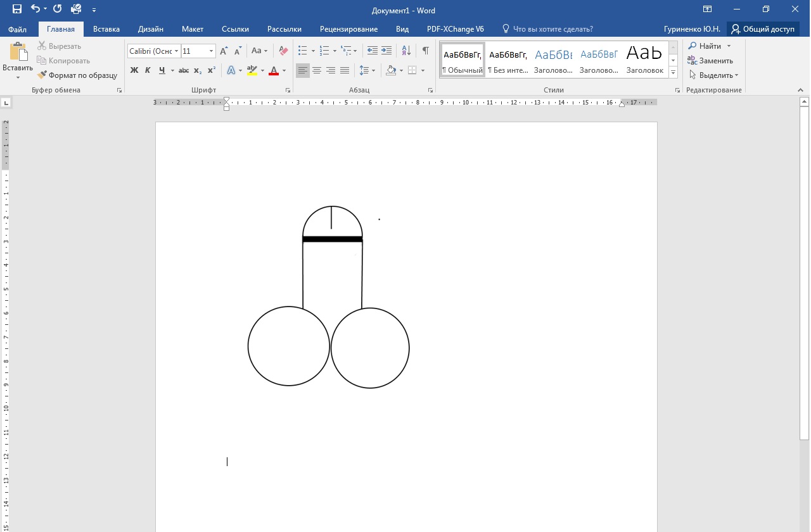Toggle strikethrough formatting
Image resolution: width=811 pixels, height=532 pixels.
pos(184,70)
